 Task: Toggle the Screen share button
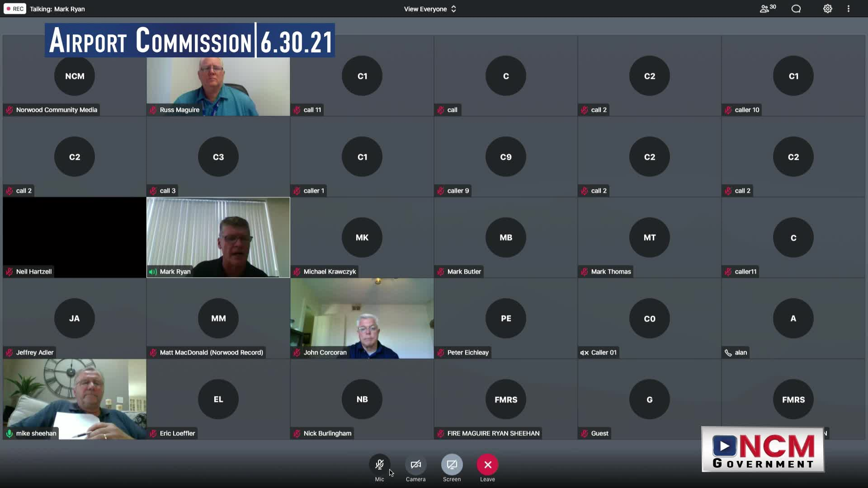pyautogui.click(x=452, y=465)
